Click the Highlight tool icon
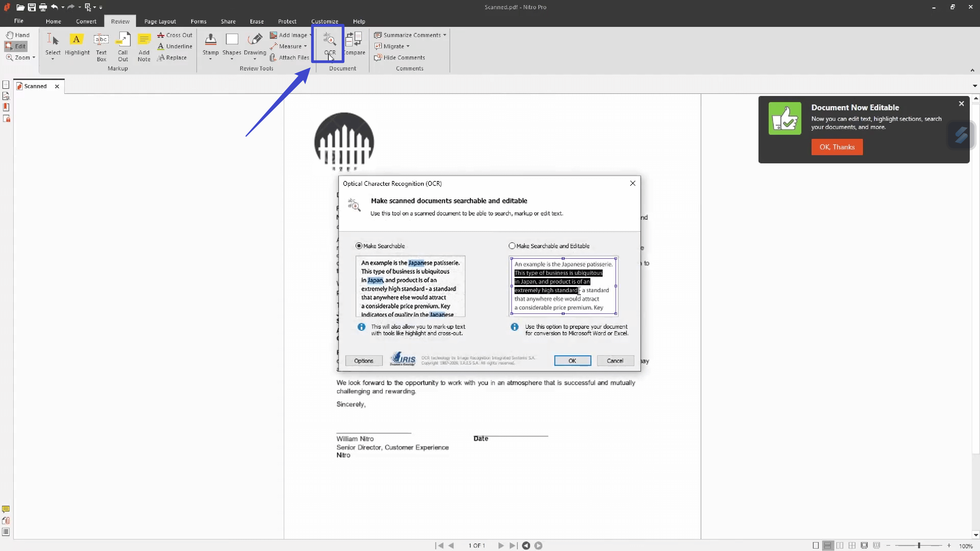Image resolution: width=980 pixels, height=551 pixels. click(77, 39)
